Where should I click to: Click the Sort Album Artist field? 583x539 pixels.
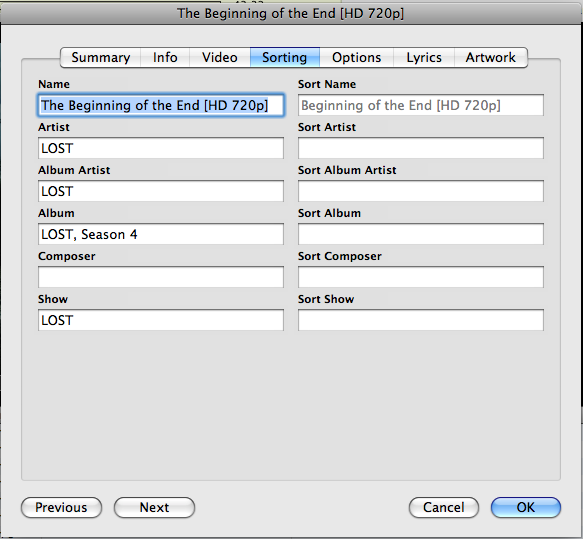pyautogui.click(x=421, y=191)
